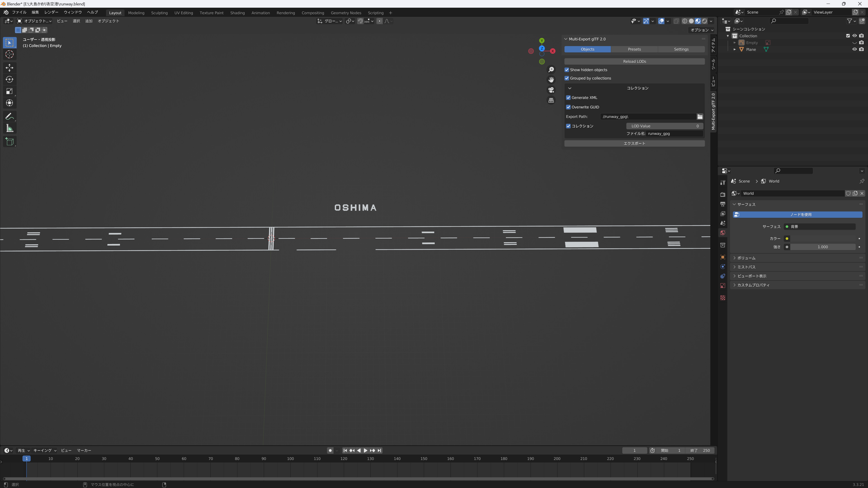868x488 pixels.
Task: Switch to the Modeling workspace tab
Action: click(136, 13)
